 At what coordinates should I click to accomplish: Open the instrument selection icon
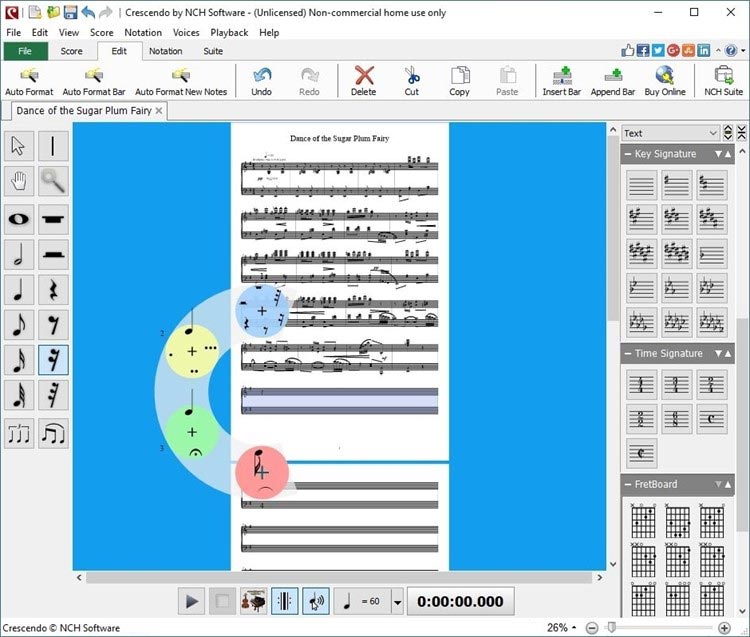(254, 601)
